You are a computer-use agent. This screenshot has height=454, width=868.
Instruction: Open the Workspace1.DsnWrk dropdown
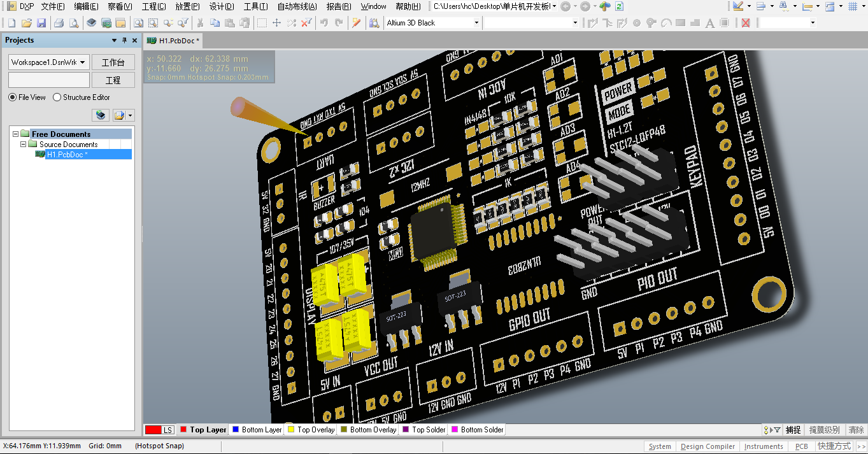pos(83,62)
